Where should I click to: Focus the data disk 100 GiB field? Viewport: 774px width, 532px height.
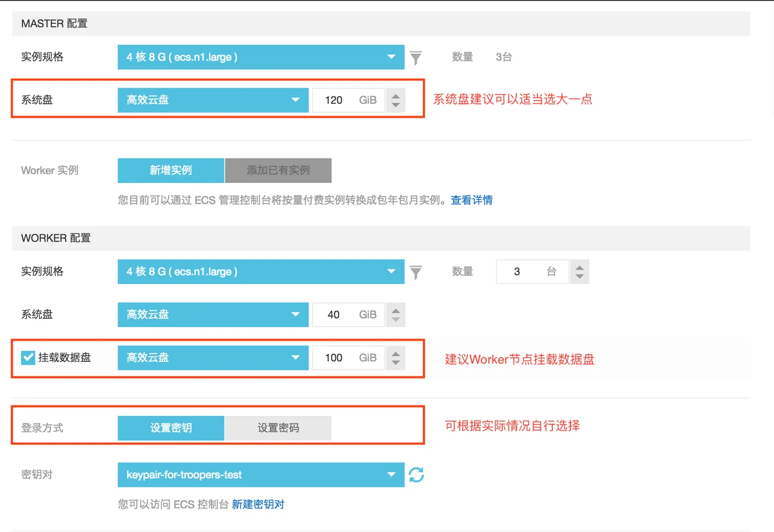click(349, 357)
